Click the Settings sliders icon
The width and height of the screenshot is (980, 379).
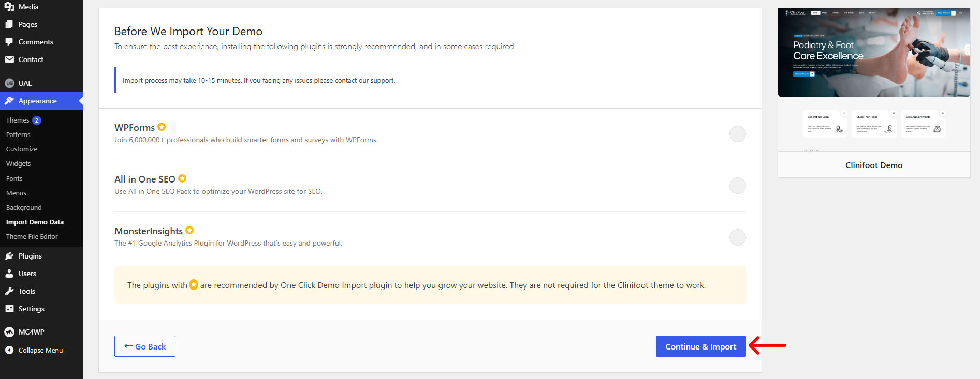click(9, 309)
